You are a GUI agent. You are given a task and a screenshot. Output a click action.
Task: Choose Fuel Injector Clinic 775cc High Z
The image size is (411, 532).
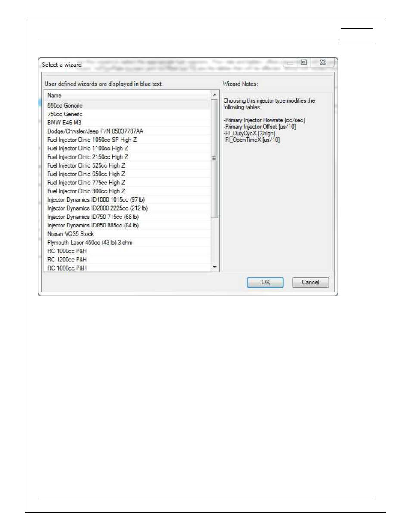coord(127,183)
